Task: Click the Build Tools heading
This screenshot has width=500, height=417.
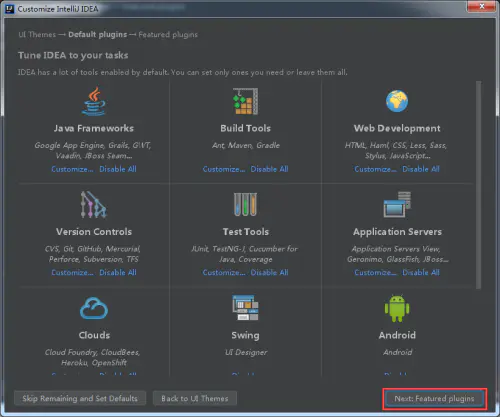Action: point(246,128)
